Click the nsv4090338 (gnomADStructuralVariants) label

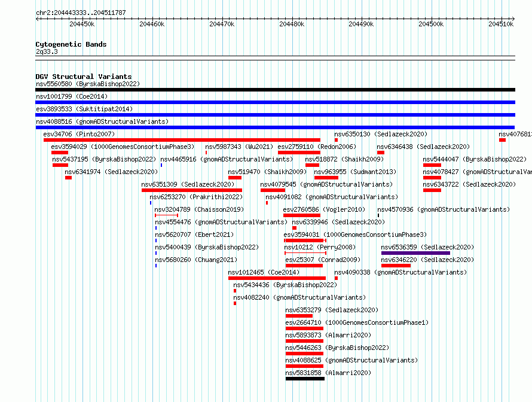pos(400,272)
